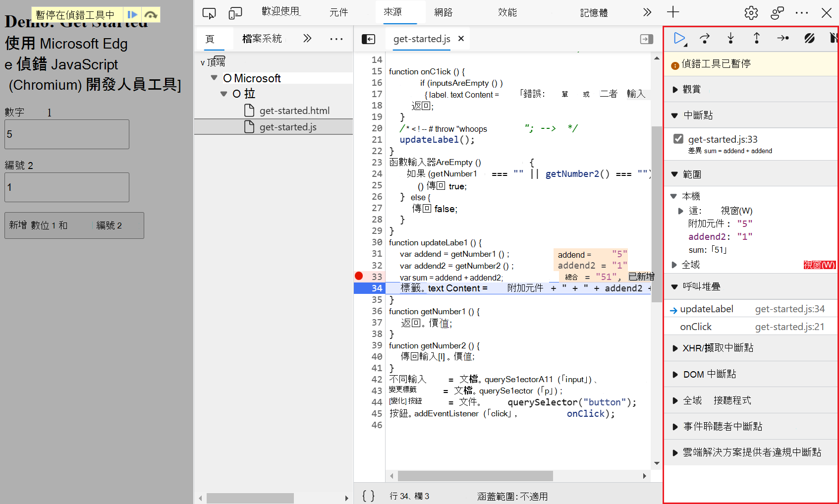Open the feedback people icon

pyautogui.click(x=777, y=13)
